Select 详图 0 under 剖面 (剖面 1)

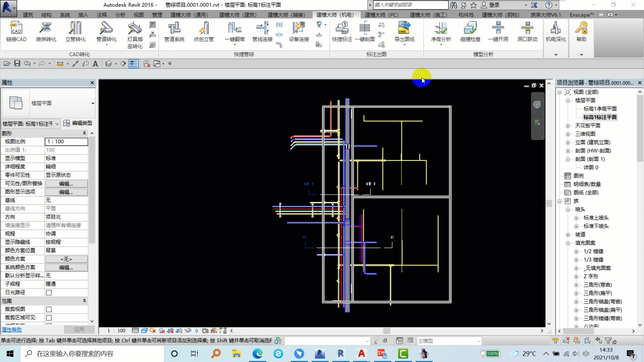[x=591, y=167]
